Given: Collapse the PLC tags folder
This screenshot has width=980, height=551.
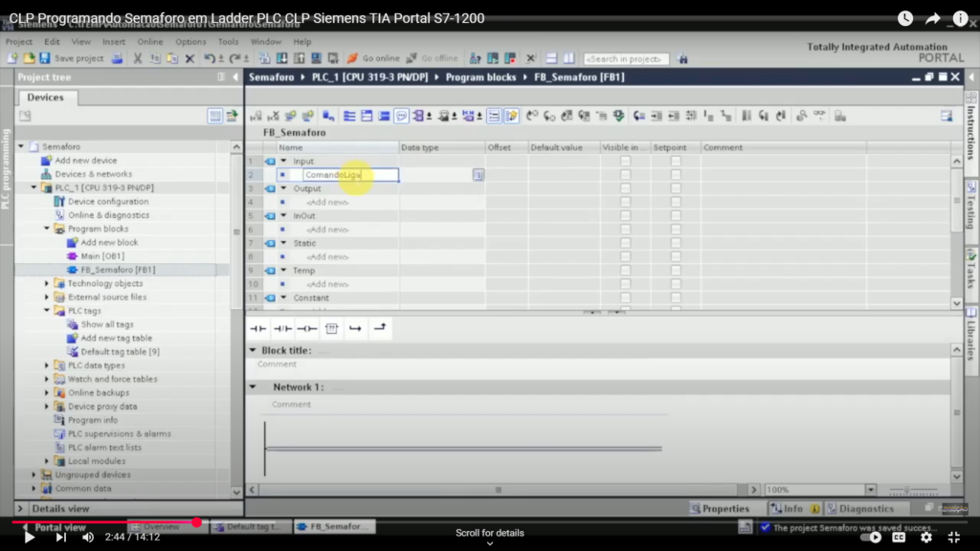Looking at the screenshot, I should pos(47,311).
